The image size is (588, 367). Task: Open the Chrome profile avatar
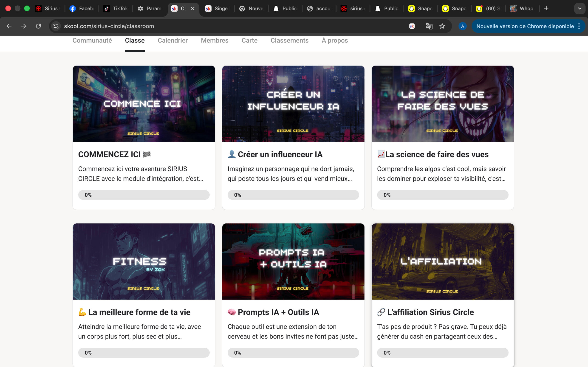pyautogui.click(x=462, y=26)
